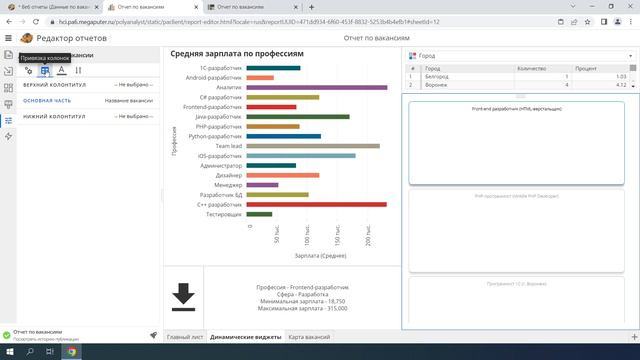This screenshot has height=360, width=640.
Task: Open the browser share icon
Action: [574, 22]
